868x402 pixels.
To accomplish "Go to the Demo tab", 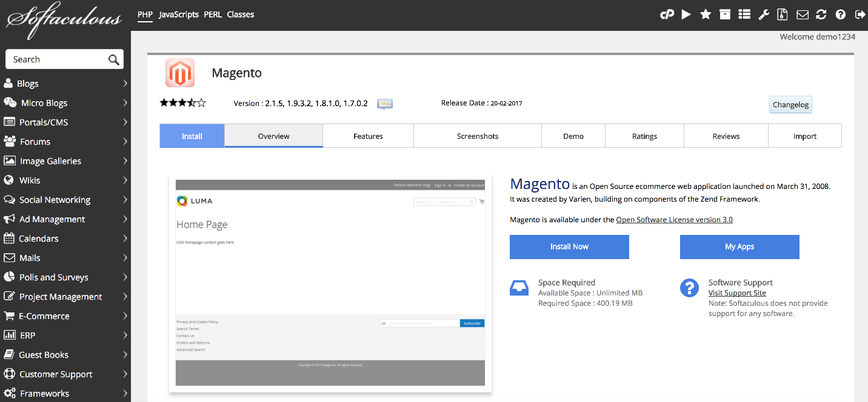I will pyautogui.click(x=573, y=136).
